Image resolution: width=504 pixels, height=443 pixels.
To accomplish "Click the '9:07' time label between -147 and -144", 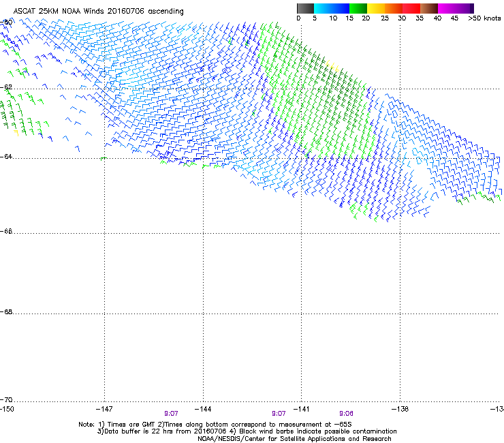I will pos(171,414).
